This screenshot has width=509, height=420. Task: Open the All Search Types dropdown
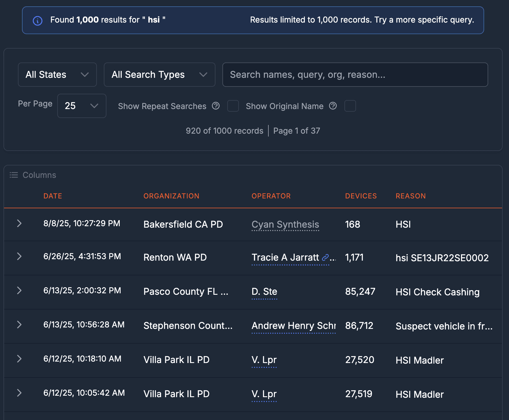[159, 75]
